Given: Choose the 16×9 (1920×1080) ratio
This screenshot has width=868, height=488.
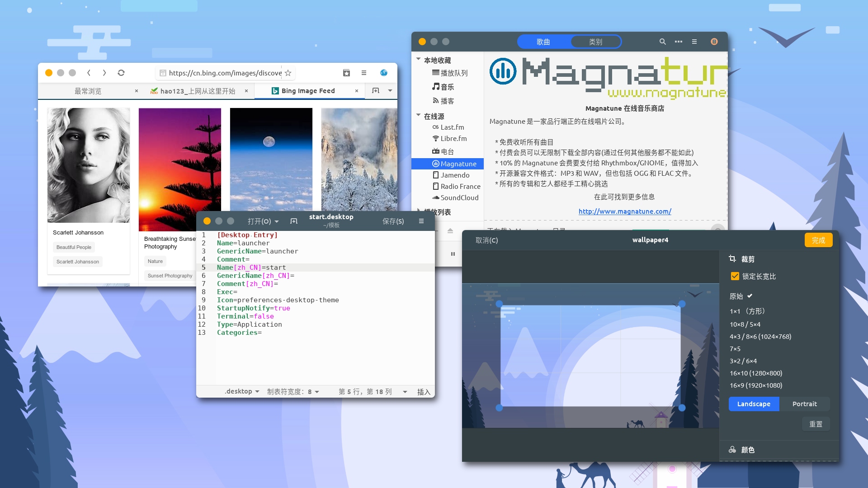Looking at the screenshot, I should pos(756,385).
